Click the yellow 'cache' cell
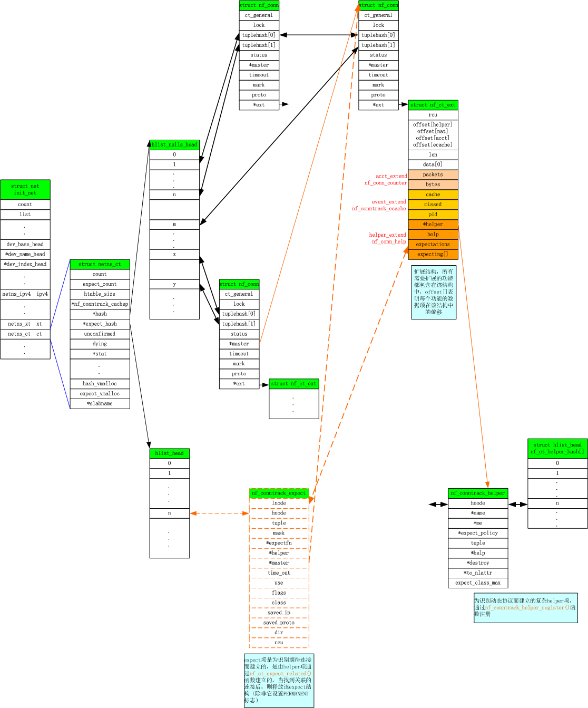 [433, 195]
